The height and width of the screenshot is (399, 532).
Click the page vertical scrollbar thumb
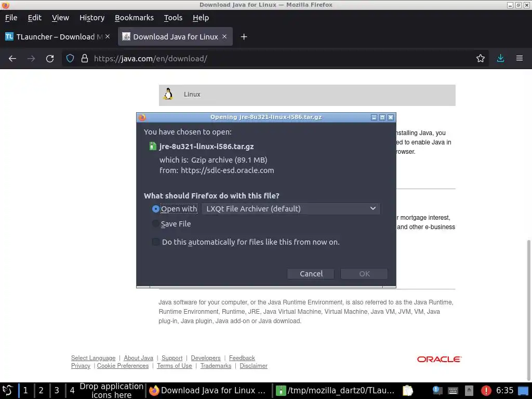coord(528,311)
